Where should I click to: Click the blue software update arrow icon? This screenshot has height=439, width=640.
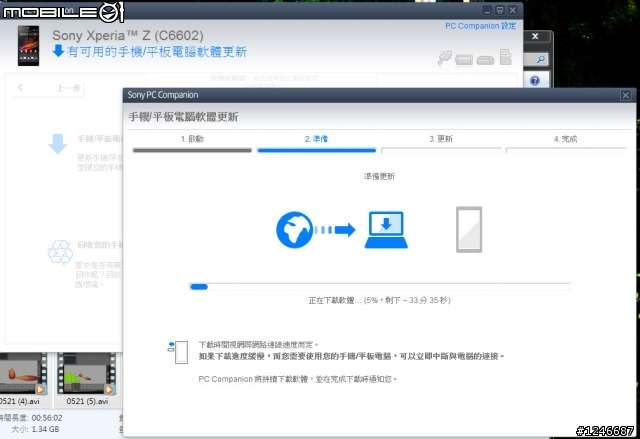pyautogui.click(x=58, y=51)
